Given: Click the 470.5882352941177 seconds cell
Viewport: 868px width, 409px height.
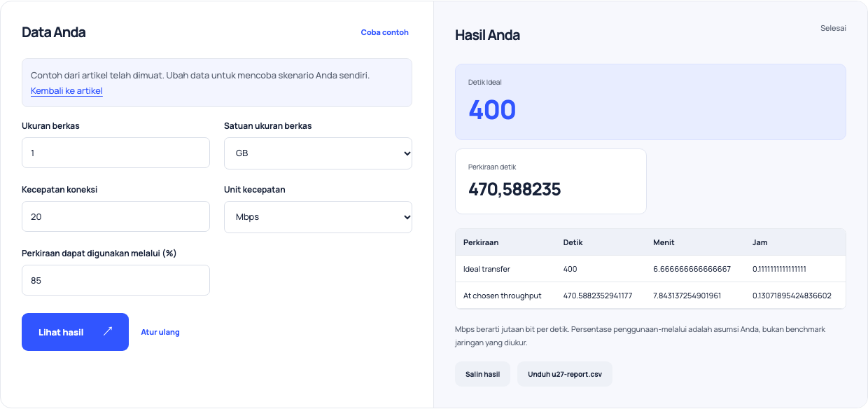Looking at the screenshot, I should pos(598,296).
